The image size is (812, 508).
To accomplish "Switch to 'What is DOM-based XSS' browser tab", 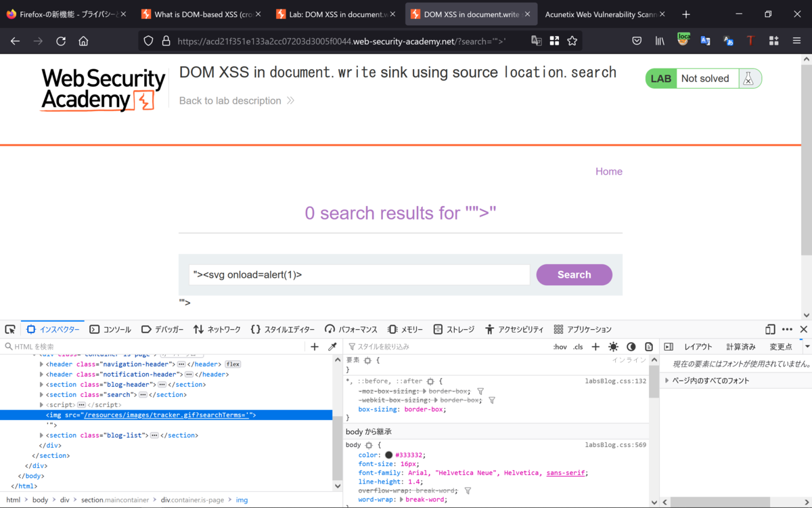I will (202, 14).
